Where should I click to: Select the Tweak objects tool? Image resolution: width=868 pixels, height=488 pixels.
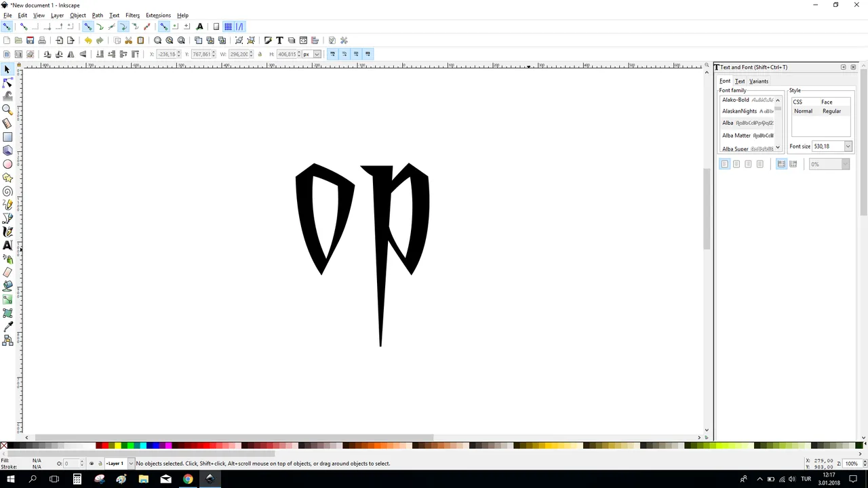coord(7,96)
